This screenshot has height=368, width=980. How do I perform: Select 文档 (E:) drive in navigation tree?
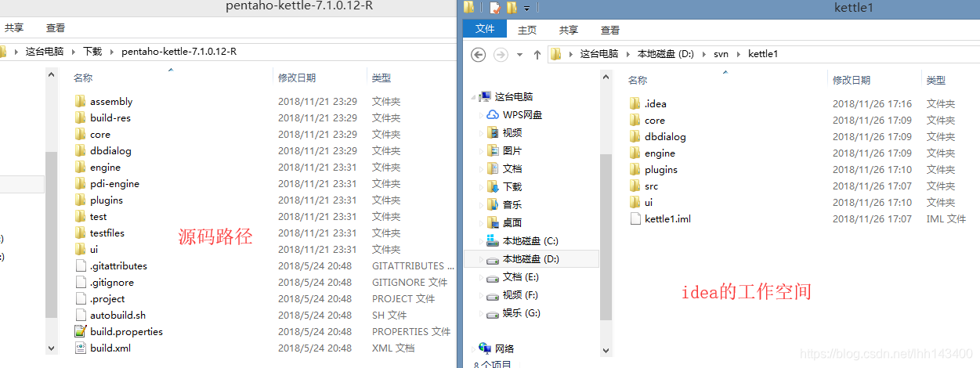(521, 276)
